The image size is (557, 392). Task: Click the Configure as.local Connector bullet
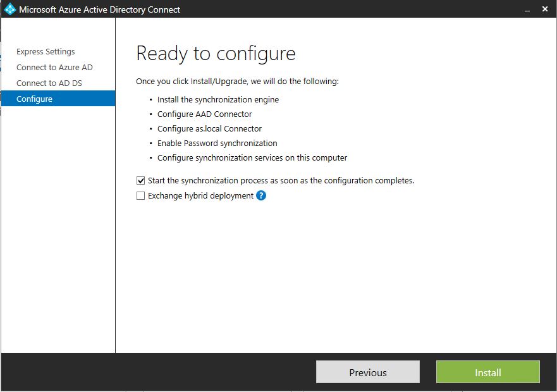[209, 128]
